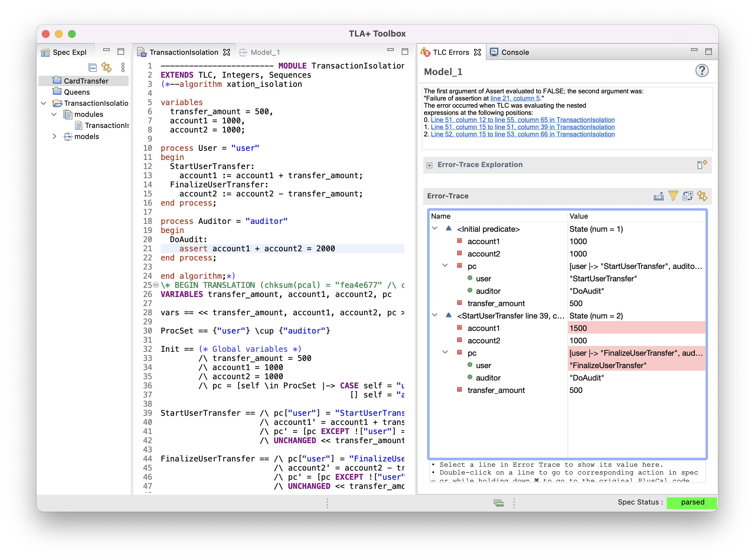Close the TLC Errors tab
The width and height of the screenshot is (755, 560).
pos(477,52)
